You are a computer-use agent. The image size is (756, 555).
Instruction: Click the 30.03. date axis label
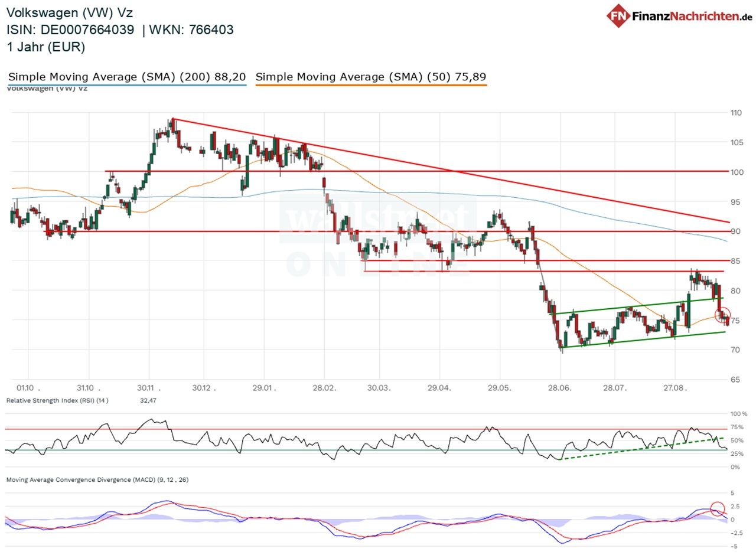[379, 387]
